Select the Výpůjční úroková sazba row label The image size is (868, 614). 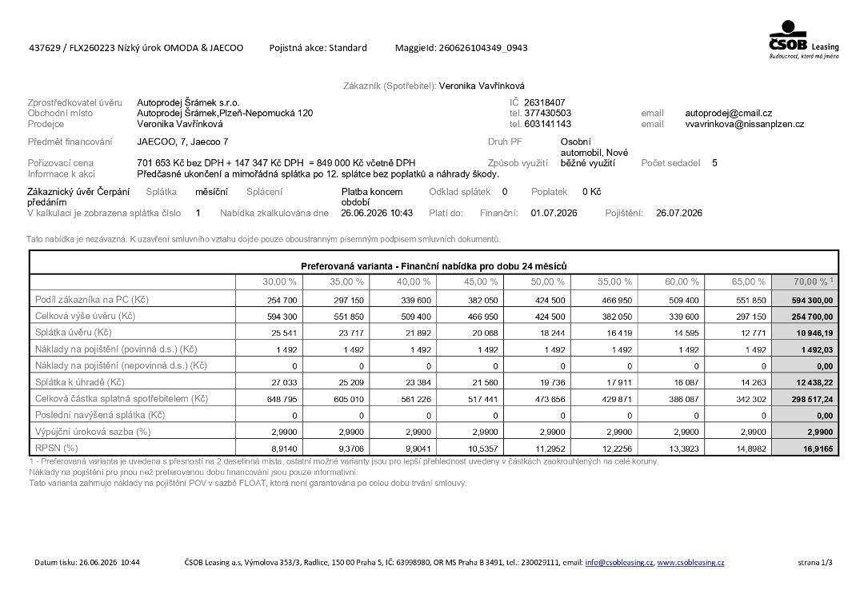[93, 432]
